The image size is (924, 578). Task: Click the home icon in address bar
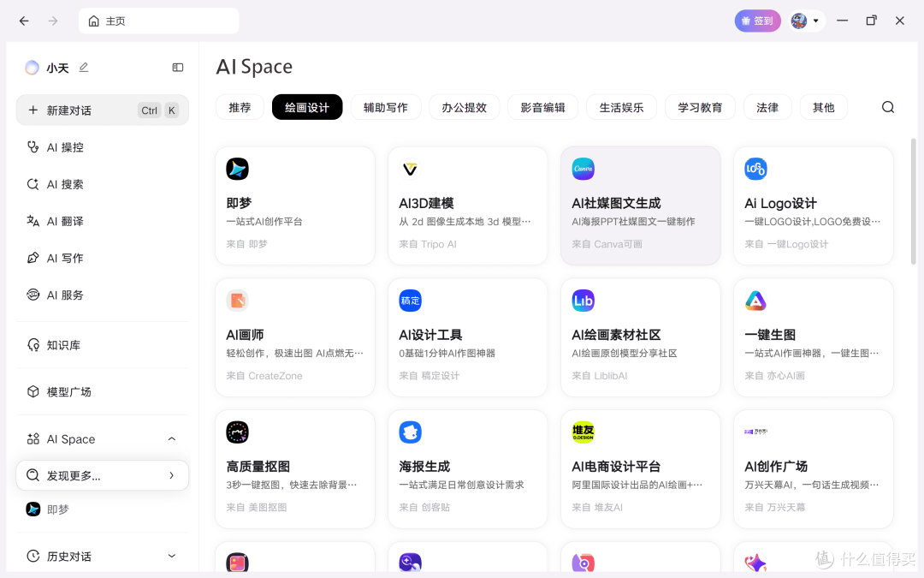(94, 21)
